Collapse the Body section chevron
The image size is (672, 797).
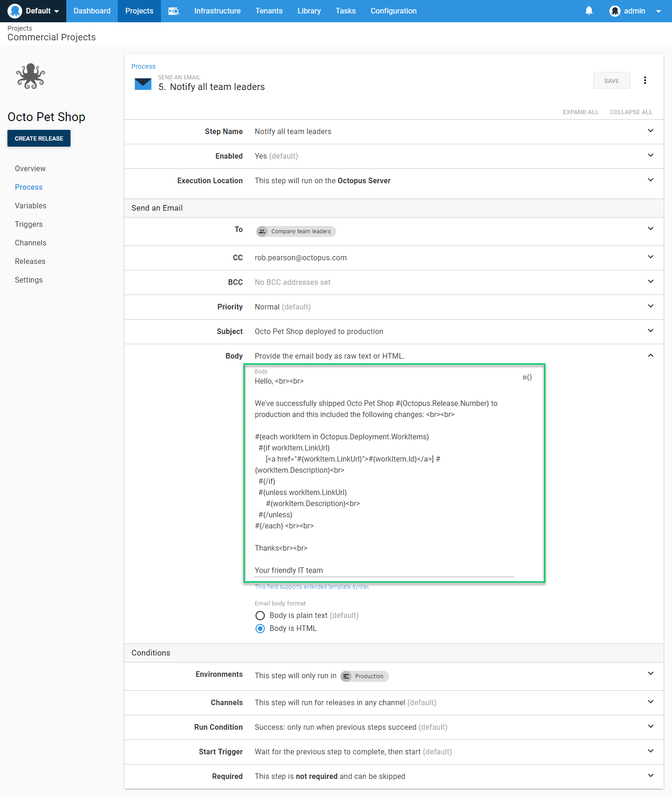(651, 355)
